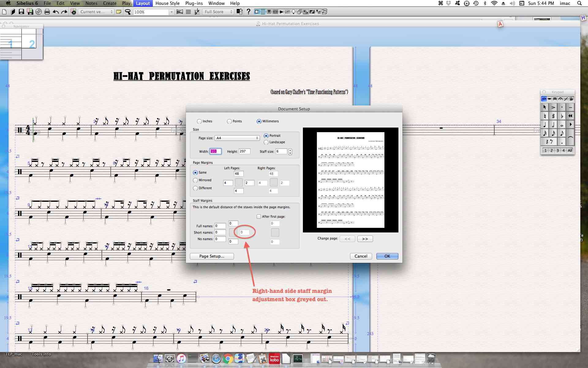Open the Layout menu
This screenshot has height=368, width=588.
click(x=143, y=3)
